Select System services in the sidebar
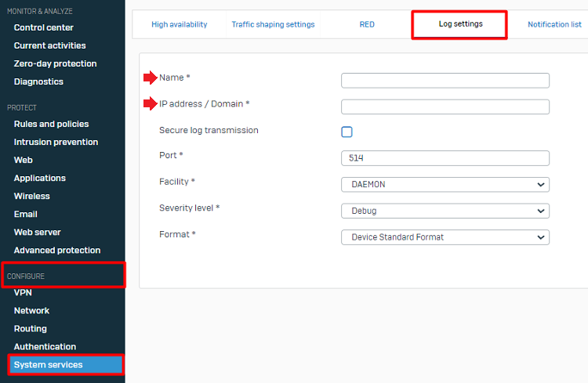Viewport: 588px width, 383px height. [48, 364]
